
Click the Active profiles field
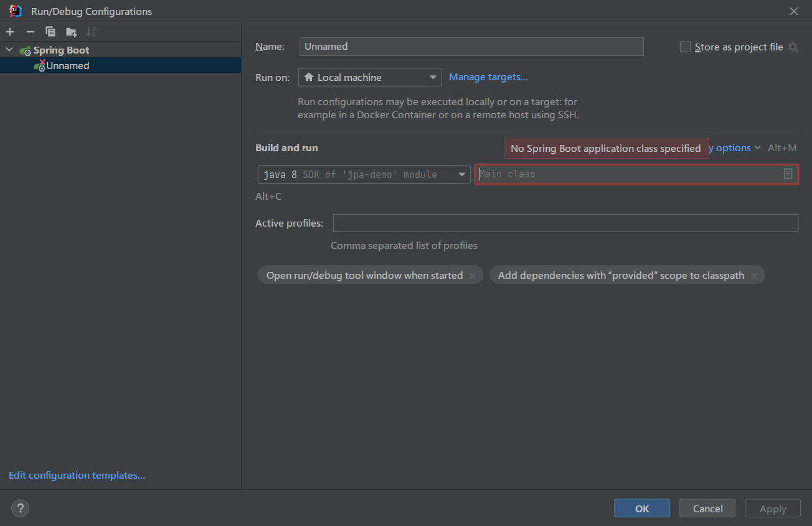(x=565, y=223)
